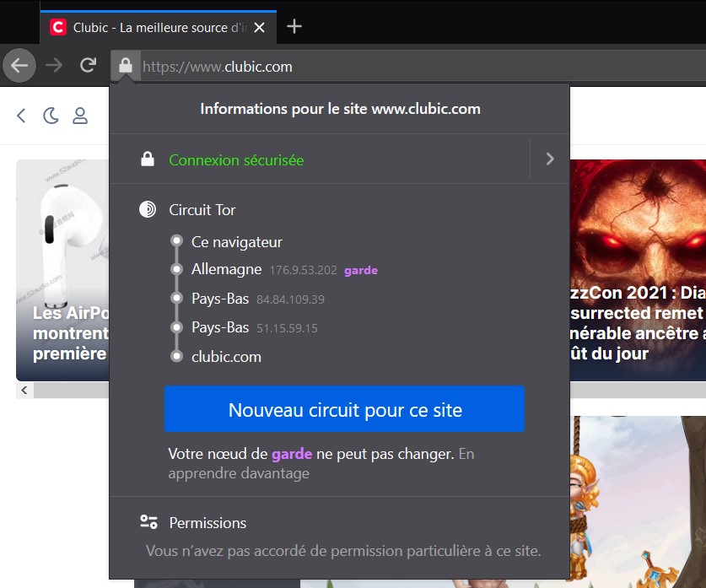The width and height of the screenshot is (706, 588).
Task: Click the left chevron icon in the site header
Action: [20, 115]
